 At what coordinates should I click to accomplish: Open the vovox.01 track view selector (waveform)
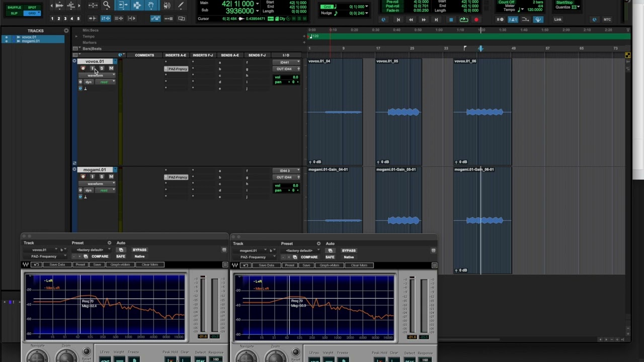tap(97, 75)
